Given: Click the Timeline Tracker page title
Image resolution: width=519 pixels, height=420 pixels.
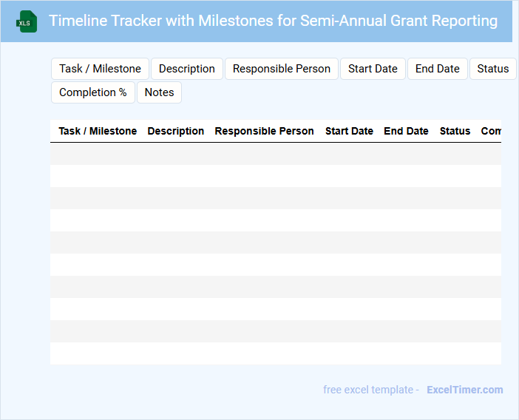Looking at the screenshot, I should coord(273,21).
